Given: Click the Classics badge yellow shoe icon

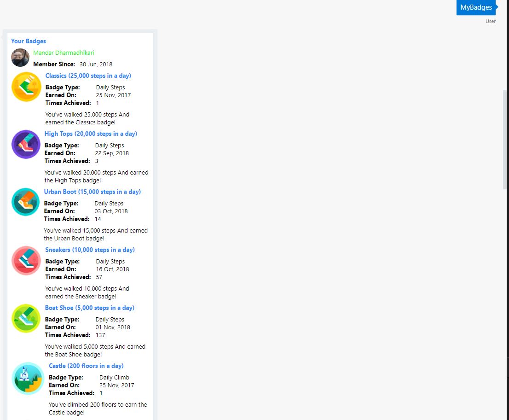Looking at the screenshot, I should click(26, 87).
